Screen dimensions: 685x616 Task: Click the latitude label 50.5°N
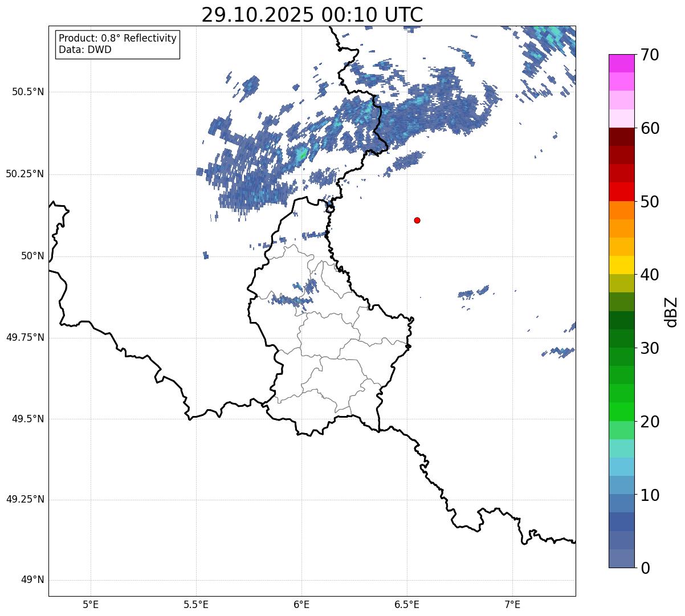(28, 92)
